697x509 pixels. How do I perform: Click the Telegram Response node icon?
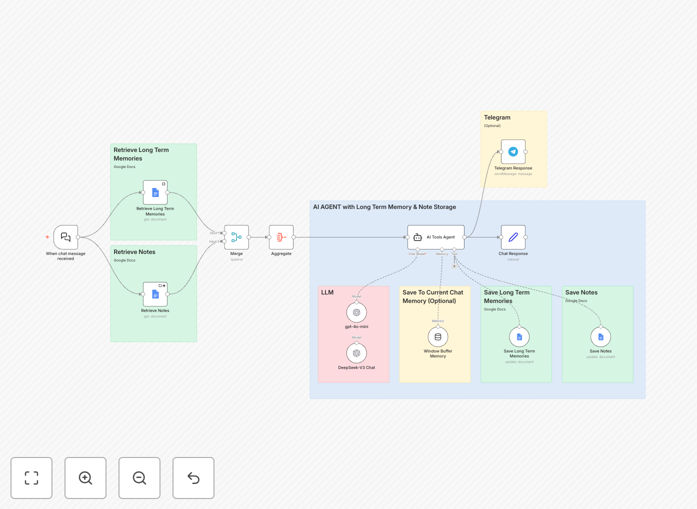pos(513,152)
